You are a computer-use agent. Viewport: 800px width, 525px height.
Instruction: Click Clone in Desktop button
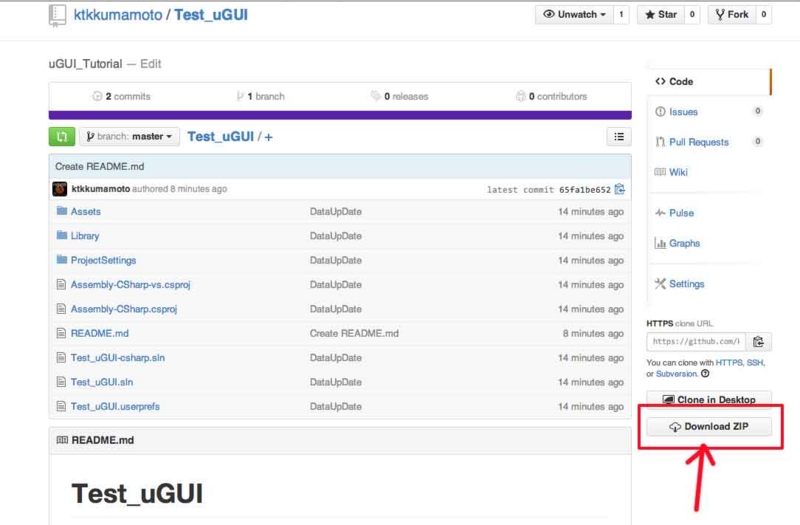(x=709, y=399)
